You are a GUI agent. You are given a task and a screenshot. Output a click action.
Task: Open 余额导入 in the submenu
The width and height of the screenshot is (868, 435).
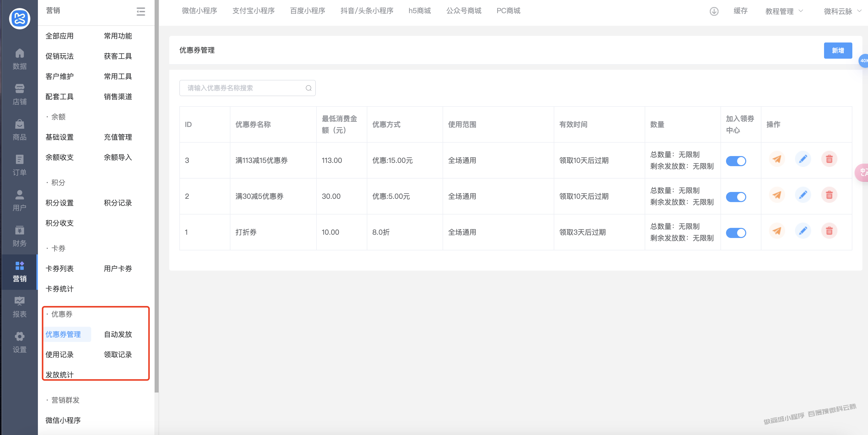point(118,157)
